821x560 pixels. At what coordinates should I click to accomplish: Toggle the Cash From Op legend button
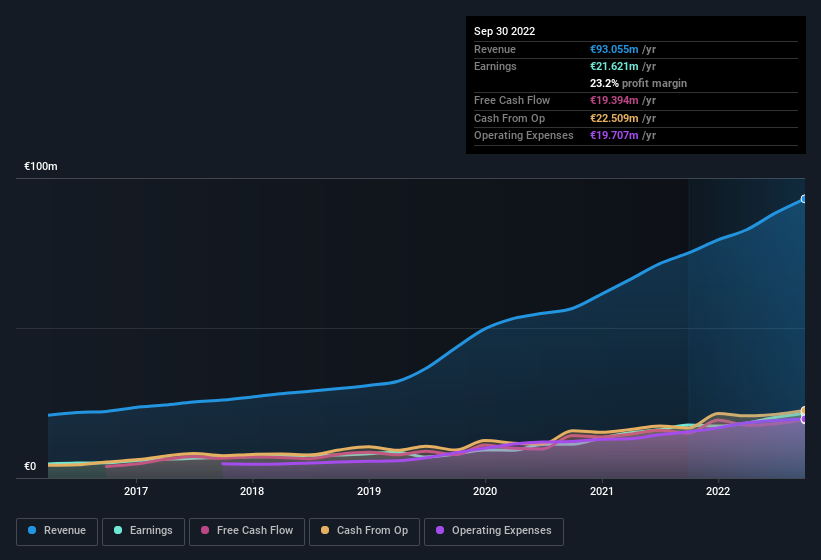[364, 531]
